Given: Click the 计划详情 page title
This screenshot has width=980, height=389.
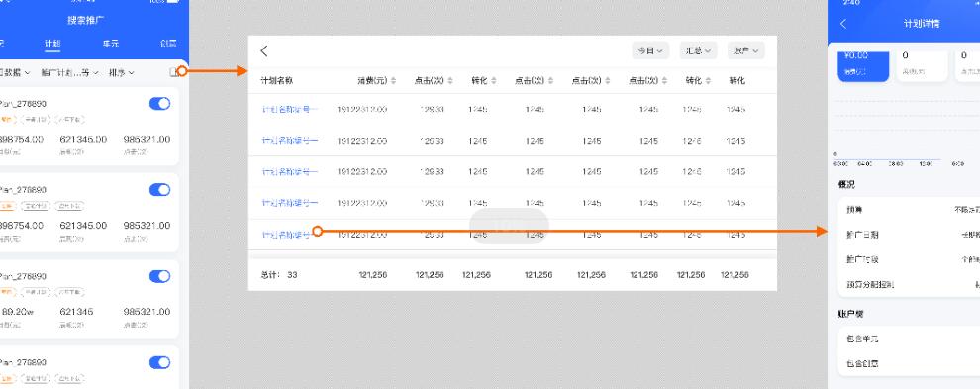Looking at the screenshot, I should pyautogui.click(x=922, y=24).
